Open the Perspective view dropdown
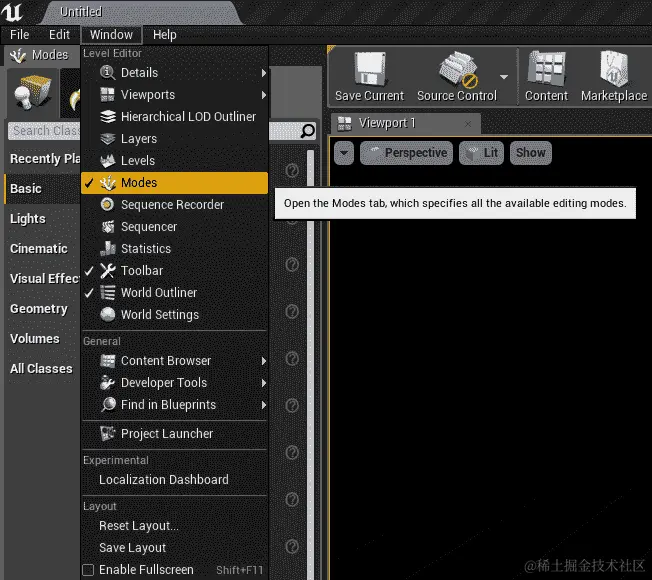 click(x=406, y=153)
